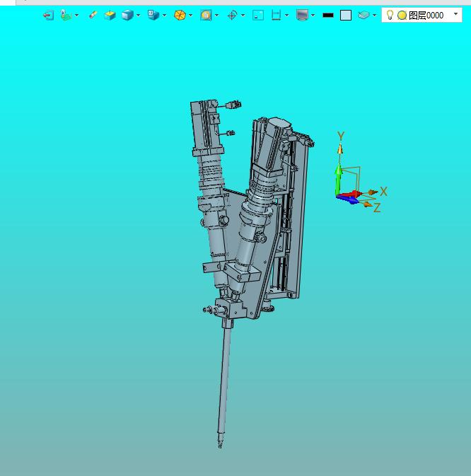Click the layer manager stack icon

coord(364,15)
